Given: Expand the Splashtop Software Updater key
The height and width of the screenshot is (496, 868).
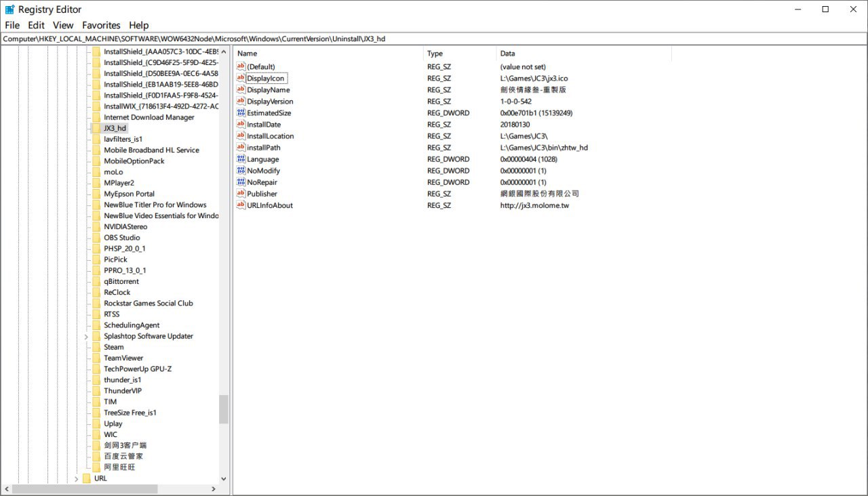Looking at the screenshot, I should point(86,336).
